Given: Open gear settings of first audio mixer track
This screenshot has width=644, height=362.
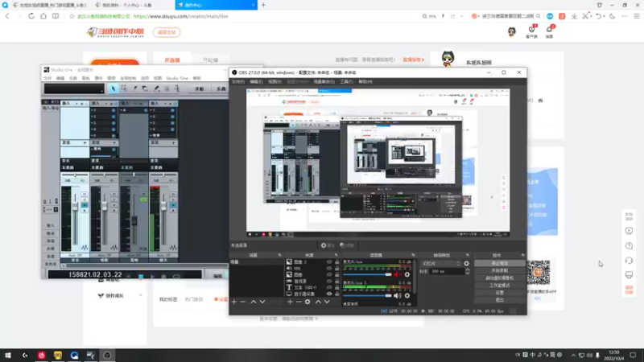Looking at the screenshot, I should pos(407,274).
